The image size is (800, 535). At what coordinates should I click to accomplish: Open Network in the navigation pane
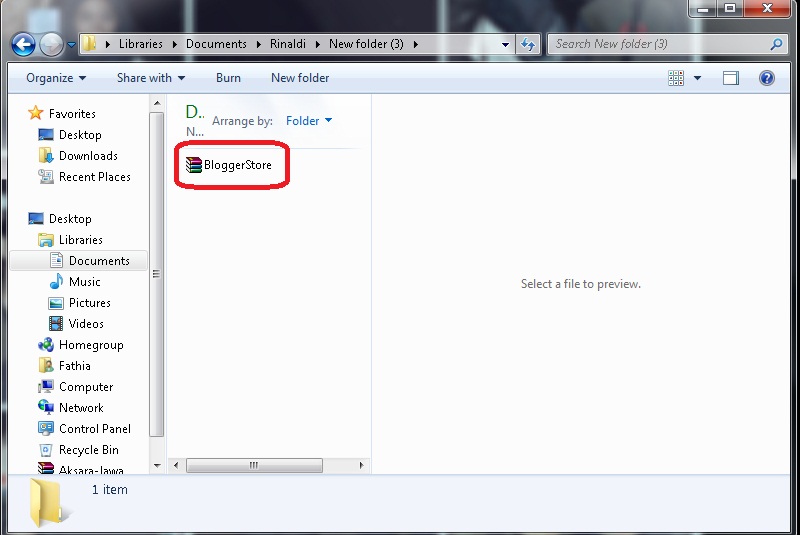tap(81, 407)
